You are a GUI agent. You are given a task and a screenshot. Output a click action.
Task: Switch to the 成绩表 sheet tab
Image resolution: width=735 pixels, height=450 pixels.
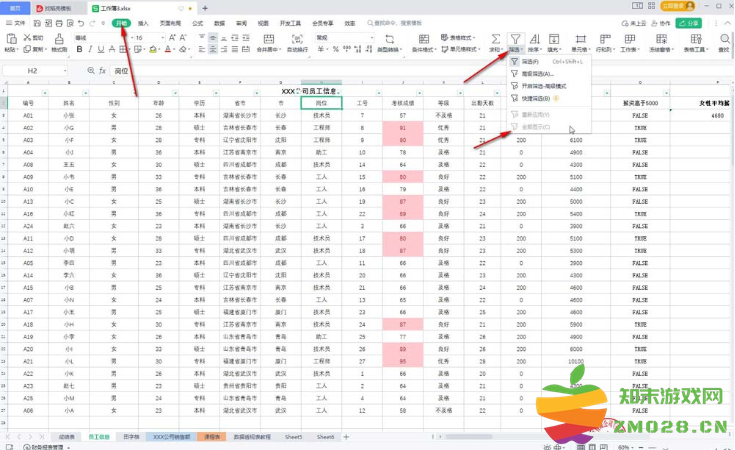[66, 437]
